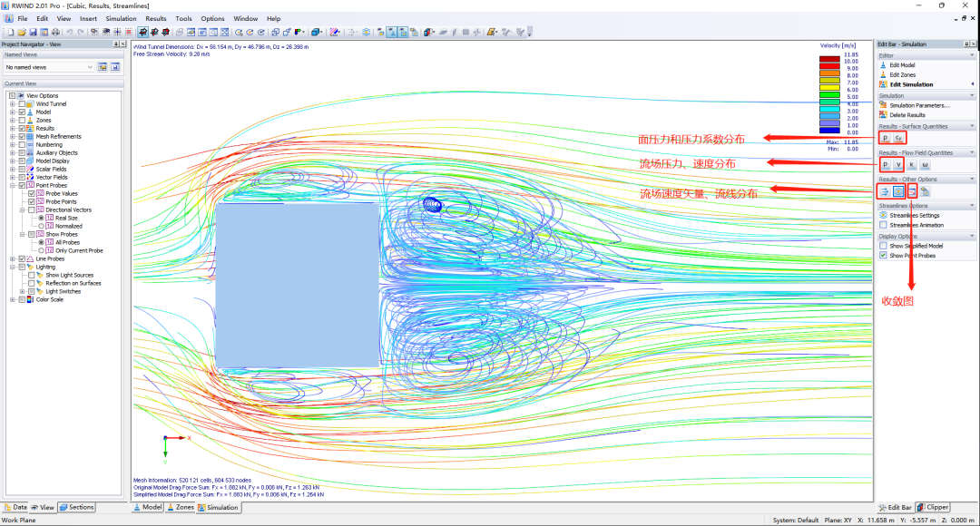980x526 pixels.
Task: Open the Insert menu
Action: coord(88,19)
